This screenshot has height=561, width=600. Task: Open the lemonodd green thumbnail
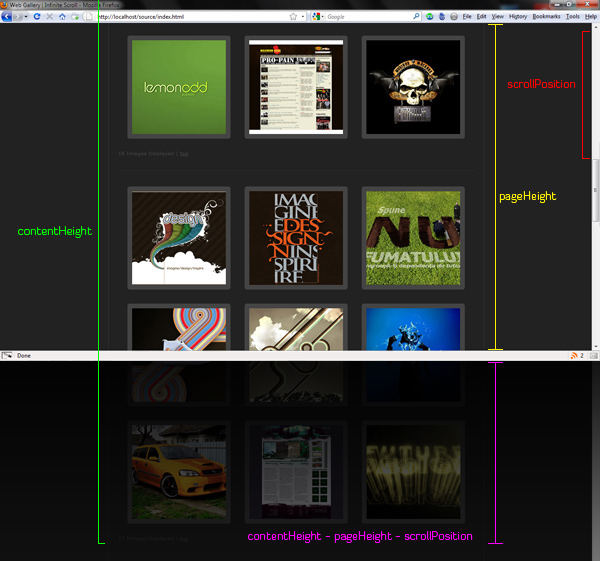179,87
